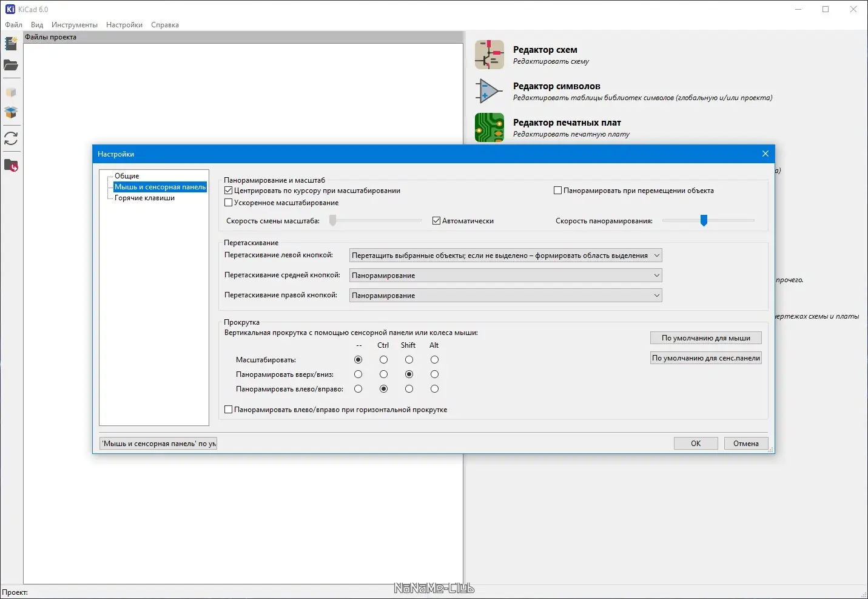The image size is (868, 599).
Task: Click the New Project icon in left toolbar
Action: coord(11,43)
